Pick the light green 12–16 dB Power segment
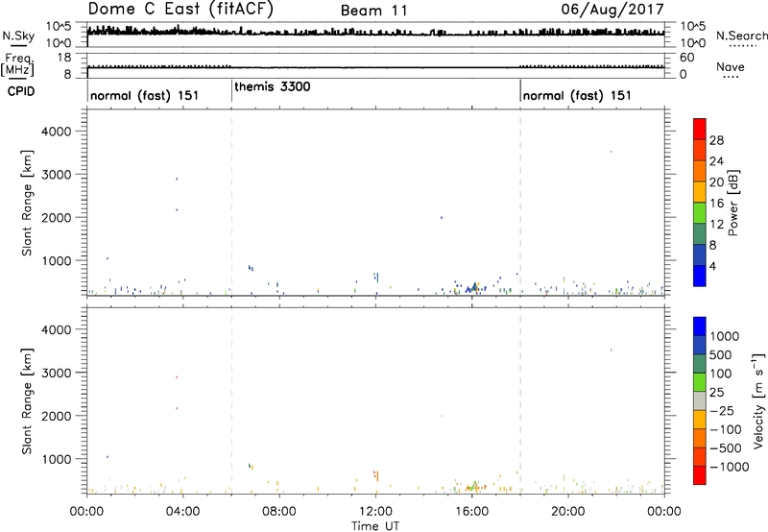The height and width of the screenshot is (532, 768). coord(700,212)
